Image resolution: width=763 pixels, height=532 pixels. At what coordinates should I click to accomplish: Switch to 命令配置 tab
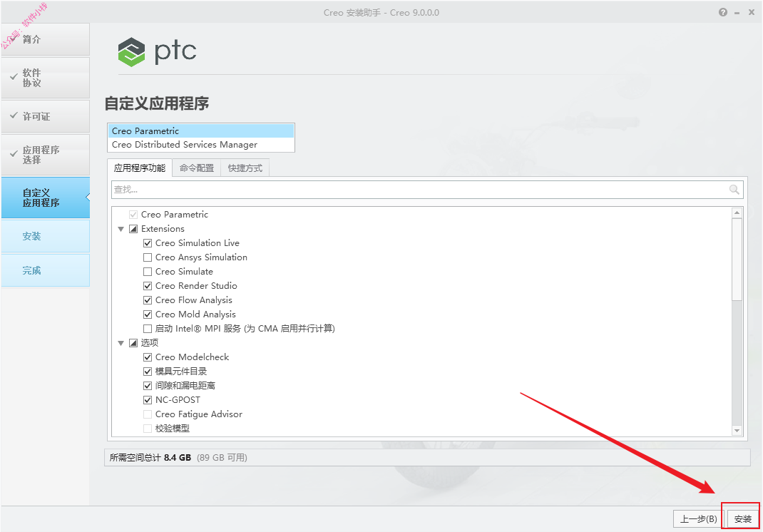[197, 168]
